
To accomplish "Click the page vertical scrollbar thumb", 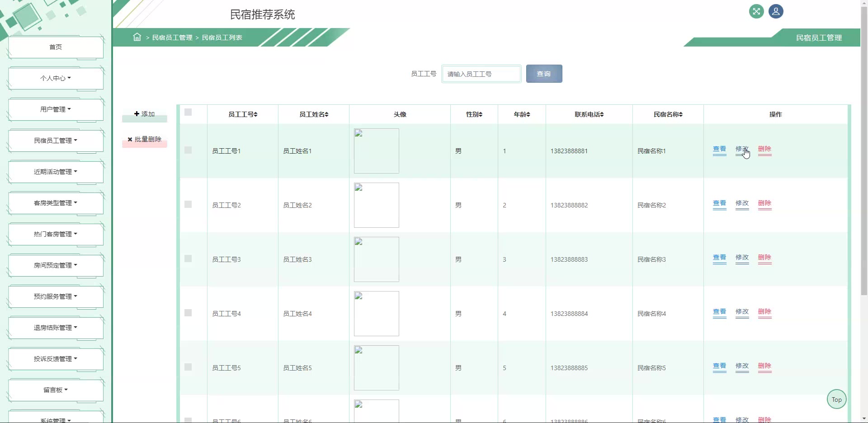I will [x=864, y=151].
